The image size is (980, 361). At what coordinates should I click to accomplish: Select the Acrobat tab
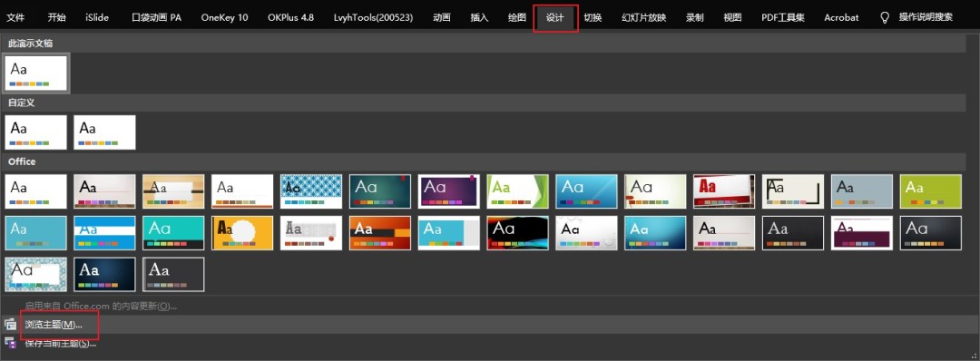coord(841,17)
